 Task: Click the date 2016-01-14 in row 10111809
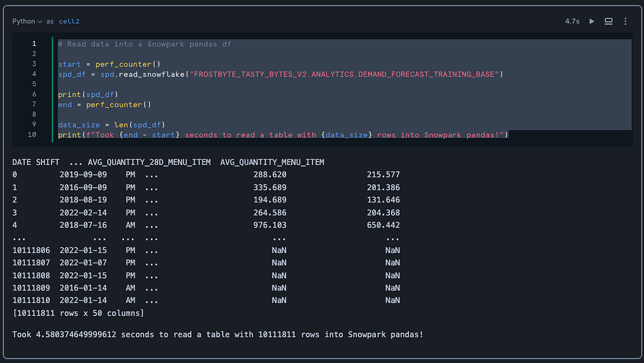click(x=83, y=288)
